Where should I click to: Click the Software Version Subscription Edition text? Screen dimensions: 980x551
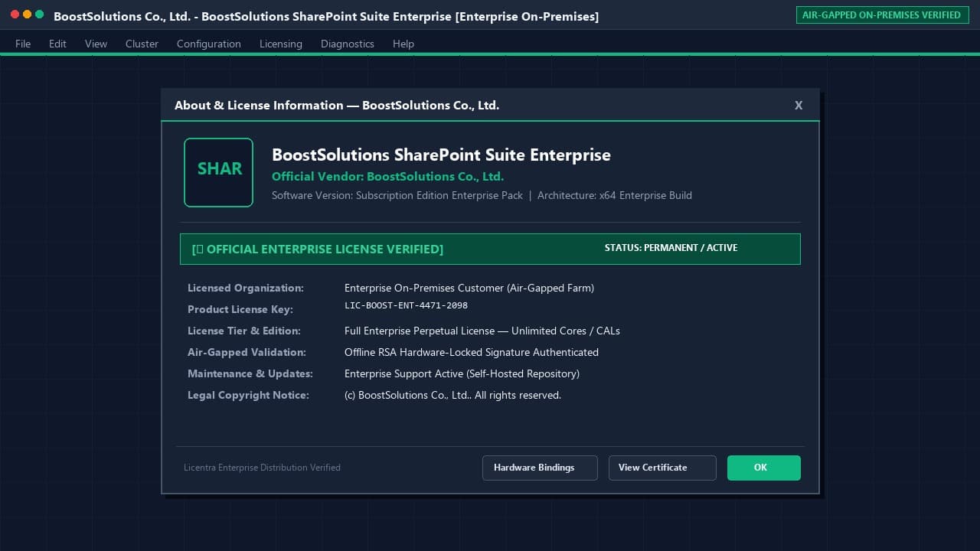point(397,195)
